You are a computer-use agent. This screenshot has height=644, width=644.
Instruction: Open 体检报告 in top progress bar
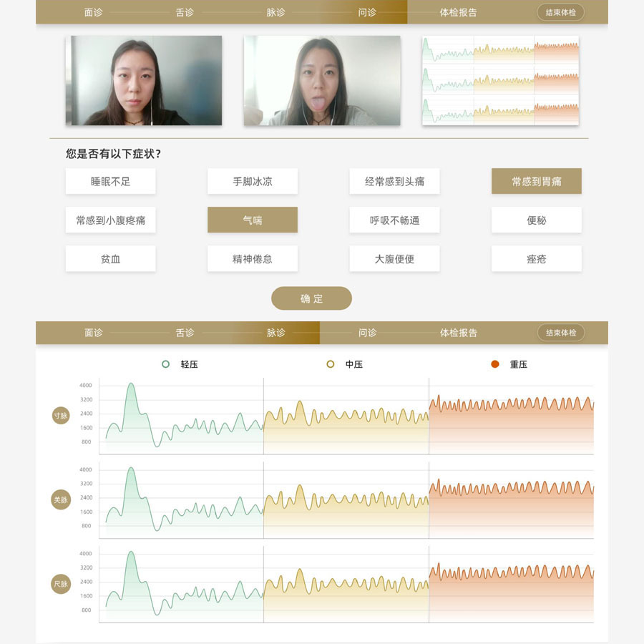pos(459,12)
